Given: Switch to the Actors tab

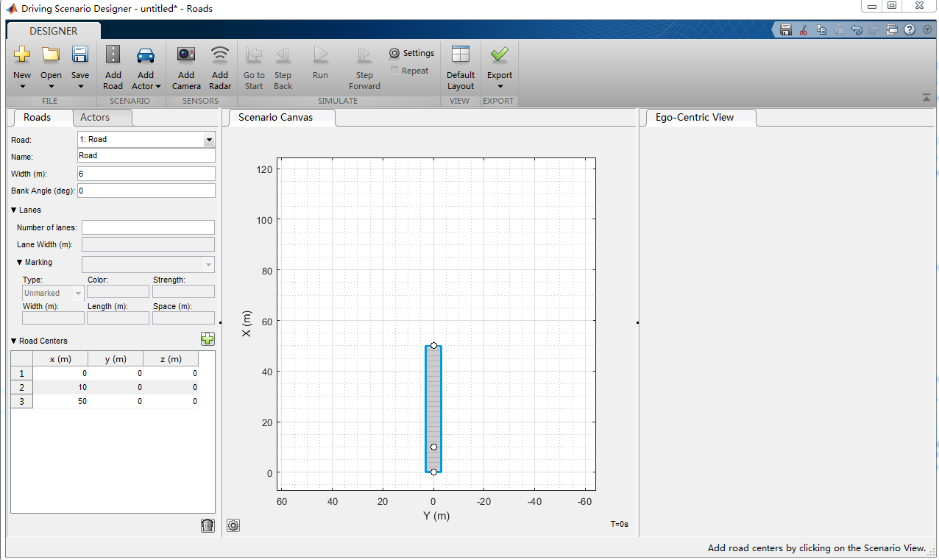Looking at the screenshot, I should click(95, 117).
